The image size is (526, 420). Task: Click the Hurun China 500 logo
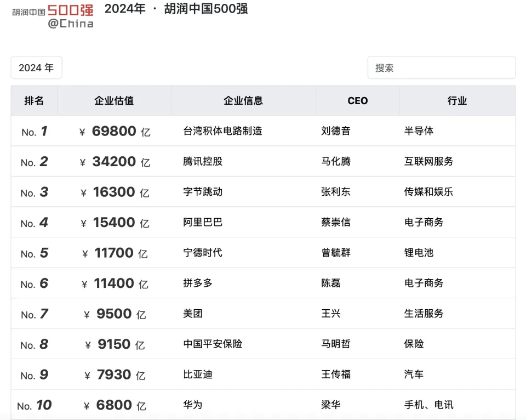pyautogui.click(x=53, y=15)
